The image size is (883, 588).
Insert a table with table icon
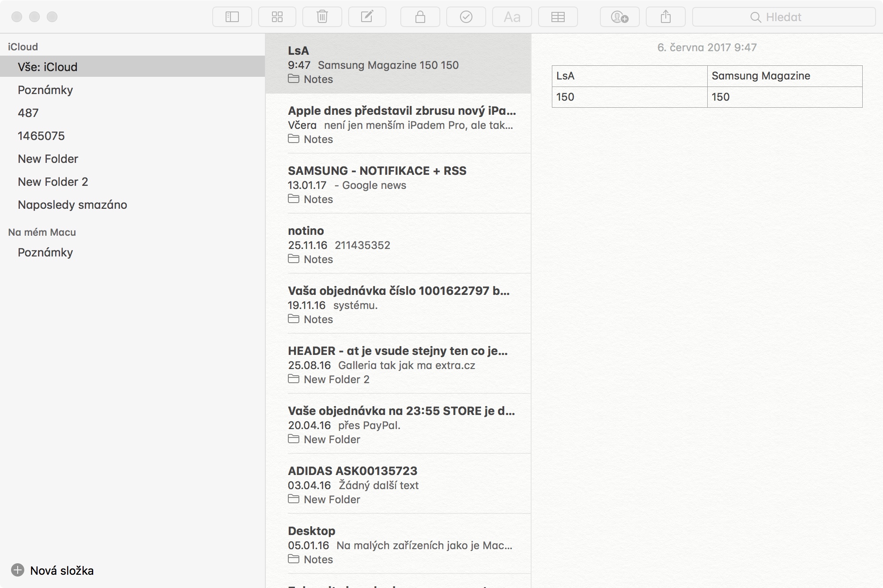point(558,17)
